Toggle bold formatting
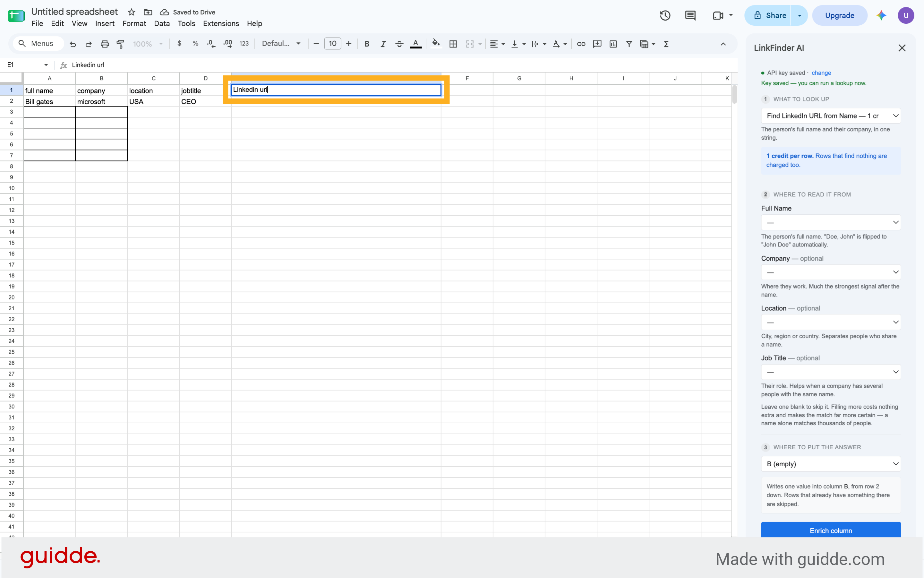Viewport: 924px width, 578px height. 367,44
